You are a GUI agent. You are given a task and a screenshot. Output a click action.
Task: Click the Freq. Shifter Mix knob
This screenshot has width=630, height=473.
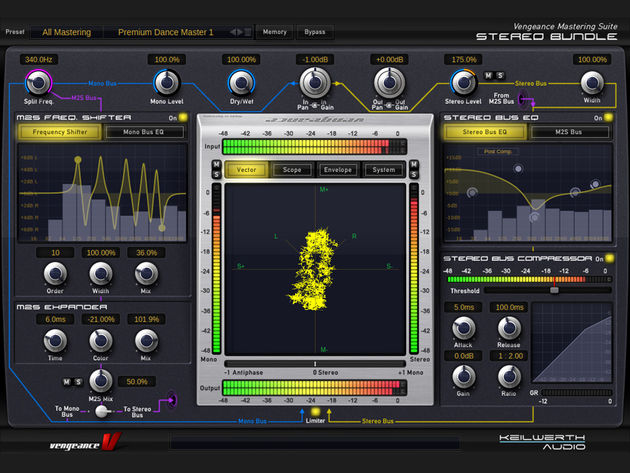pos(146,274)
